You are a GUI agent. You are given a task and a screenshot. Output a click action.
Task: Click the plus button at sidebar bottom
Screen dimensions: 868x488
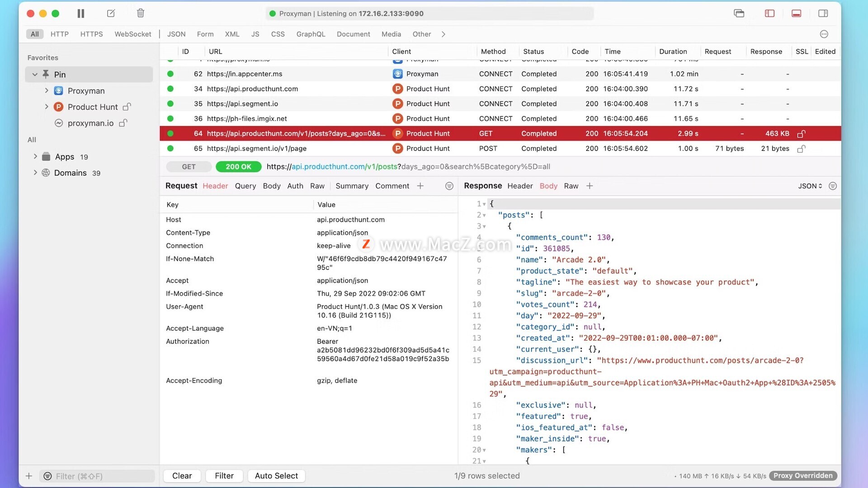point(29,476)
